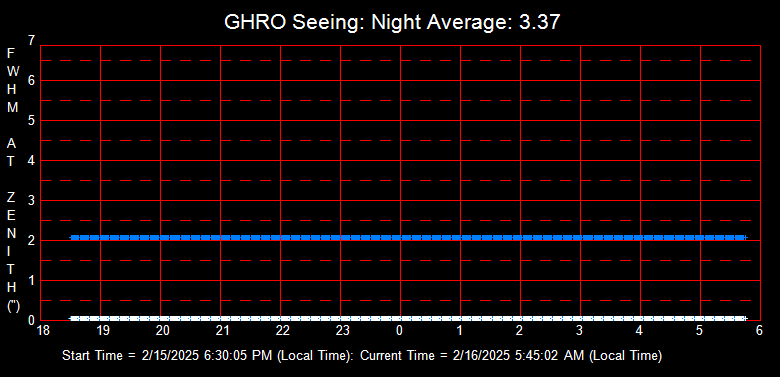Click the blue line's right end point
Screen dimensions: 780x377
point(745,238)
